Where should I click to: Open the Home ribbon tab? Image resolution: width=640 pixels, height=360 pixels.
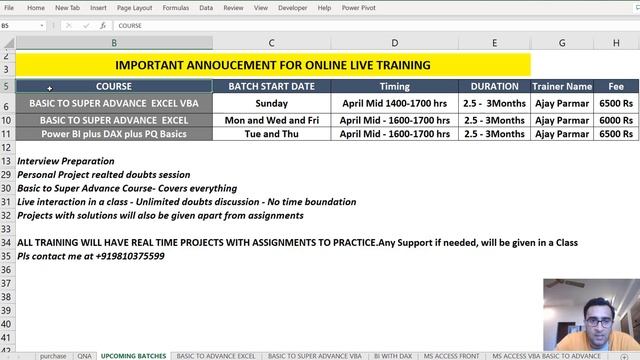coord(36,8)
